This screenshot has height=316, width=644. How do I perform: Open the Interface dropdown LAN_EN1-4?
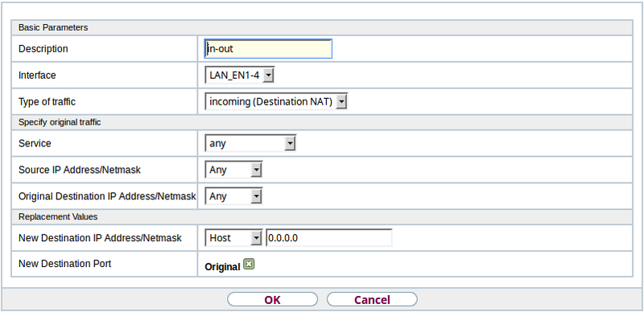pos(239,75)
